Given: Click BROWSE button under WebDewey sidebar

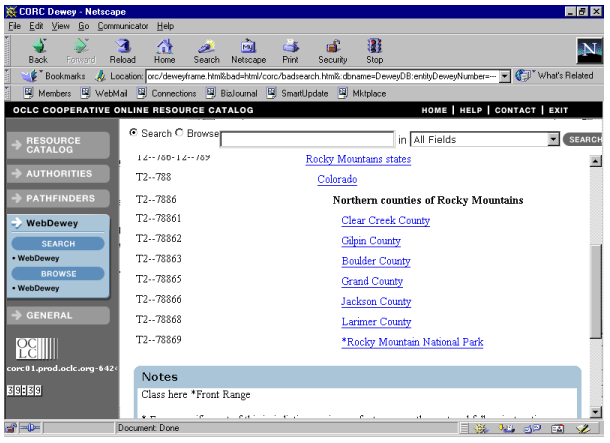Looking at the screenshot, I should 58,274.
